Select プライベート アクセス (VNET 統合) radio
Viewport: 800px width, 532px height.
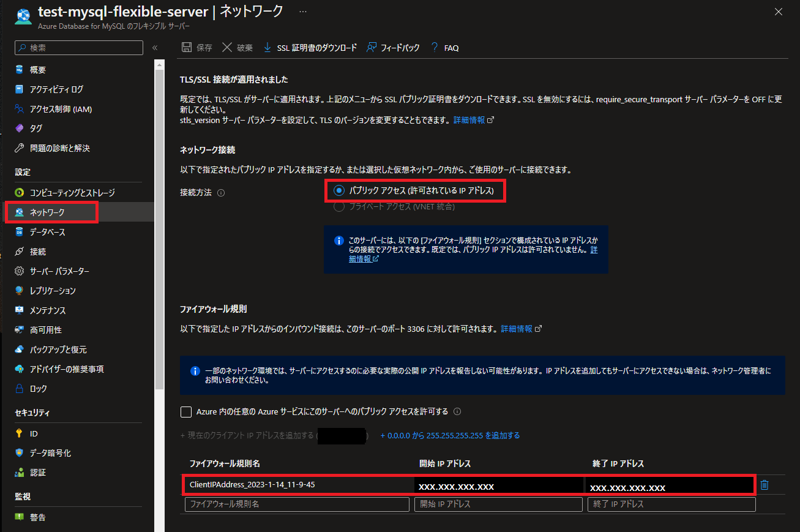pyautogui.click(x=338, y=207)
